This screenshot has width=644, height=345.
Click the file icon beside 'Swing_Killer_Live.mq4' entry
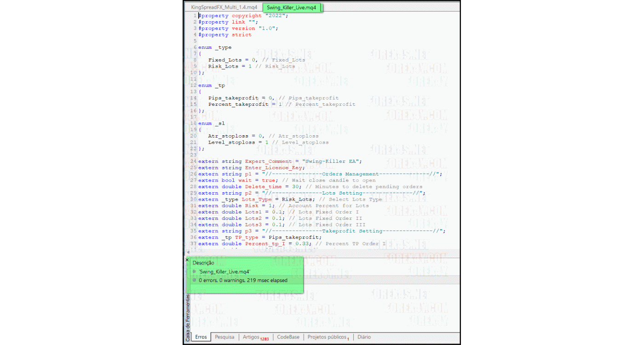pos(194,271)
